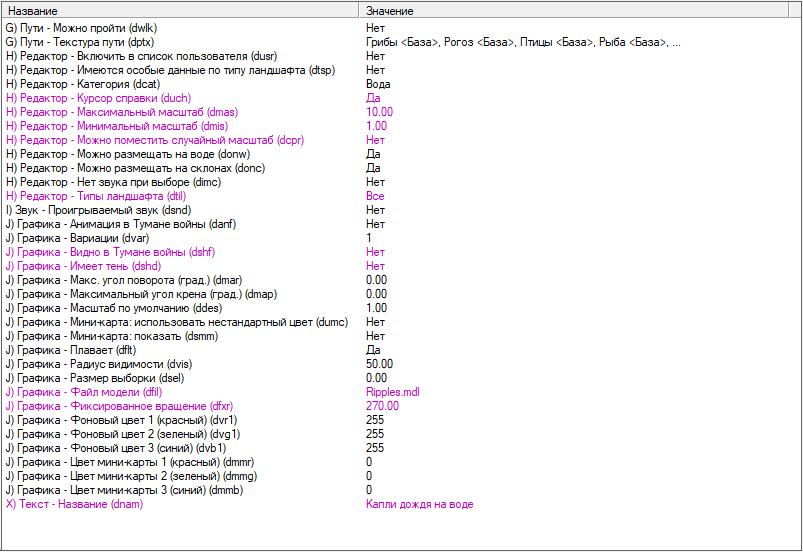Click the value 10.00
The image size is (803, 552).
(379, 112)
